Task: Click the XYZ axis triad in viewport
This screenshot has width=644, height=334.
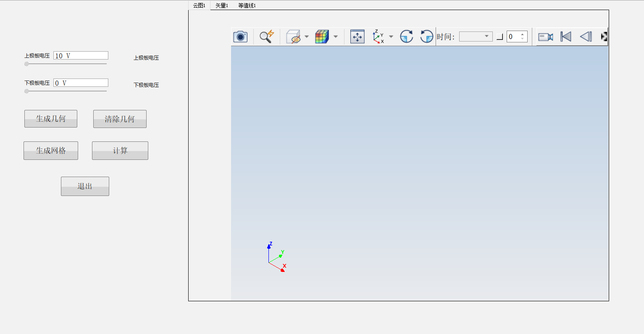Action: coord(277,257)
